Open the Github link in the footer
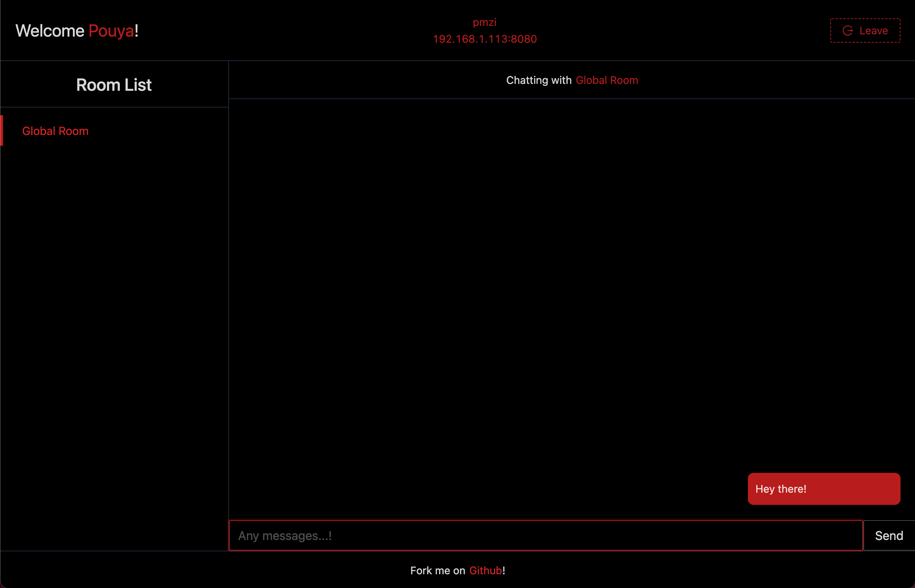The width and height of the screenshot is (915, 588). point(485,570)
